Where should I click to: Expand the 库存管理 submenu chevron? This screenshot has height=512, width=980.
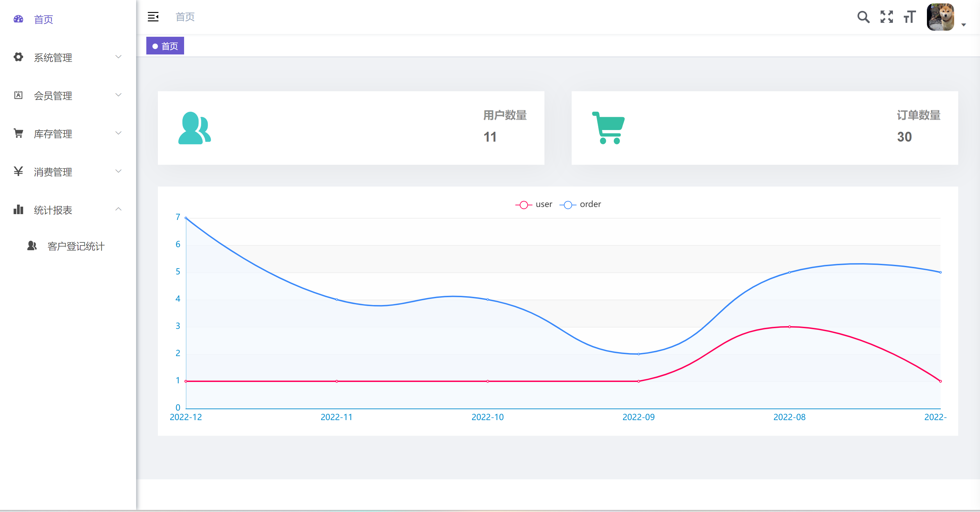point(118,133)
